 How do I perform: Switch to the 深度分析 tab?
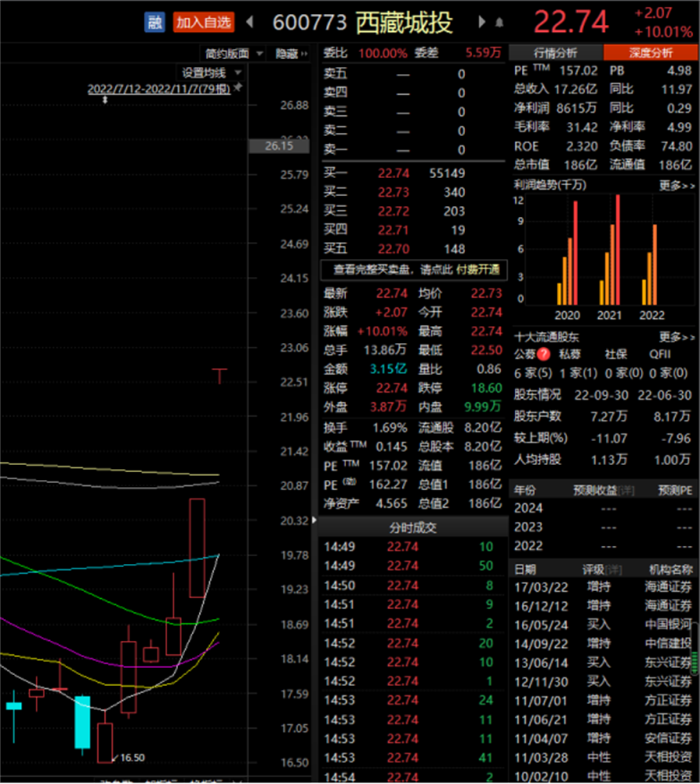point(650,53)
